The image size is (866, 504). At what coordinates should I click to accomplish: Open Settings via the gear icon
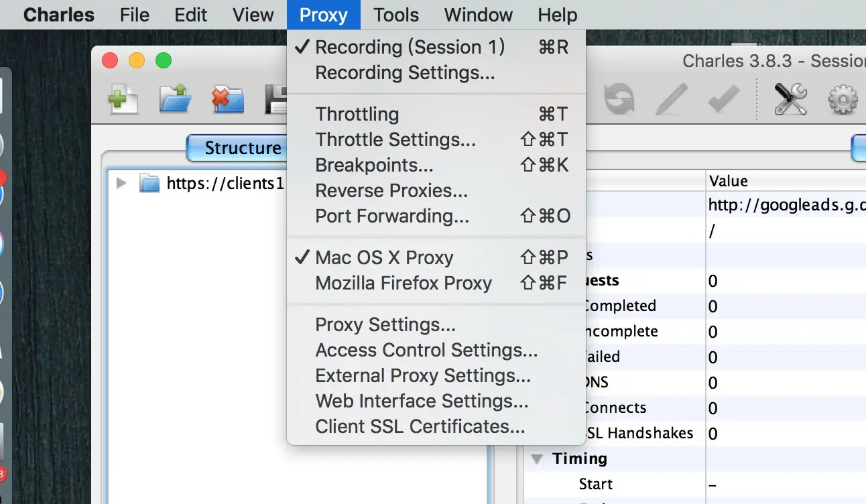tap(843, 100)
